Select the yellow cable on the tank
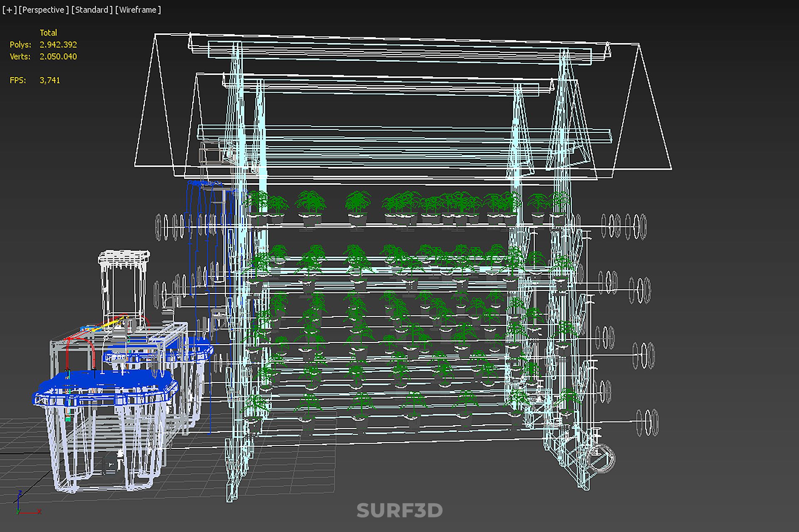This screenshot has height=532, width=799. pyautogui.click(x=111, y=323)
